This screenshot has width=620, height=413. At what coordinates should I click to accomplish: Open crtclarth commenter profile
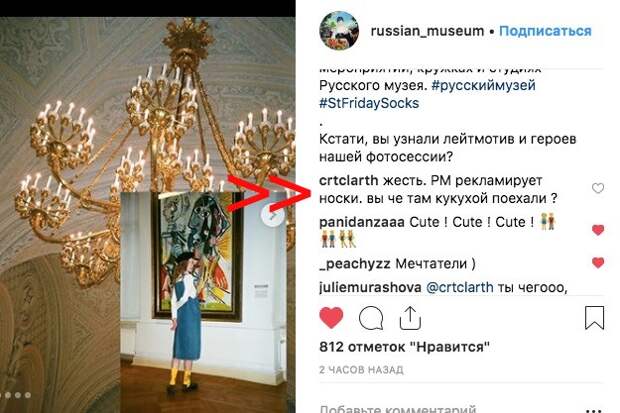(349, 180)
